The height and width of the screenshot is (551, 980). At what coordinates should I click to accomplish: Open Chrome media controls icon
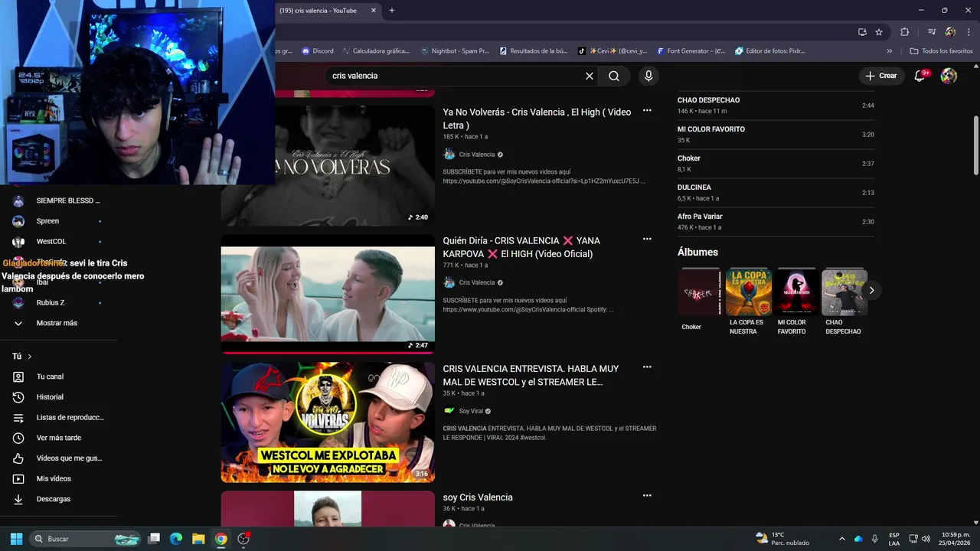tap(932, 32)
